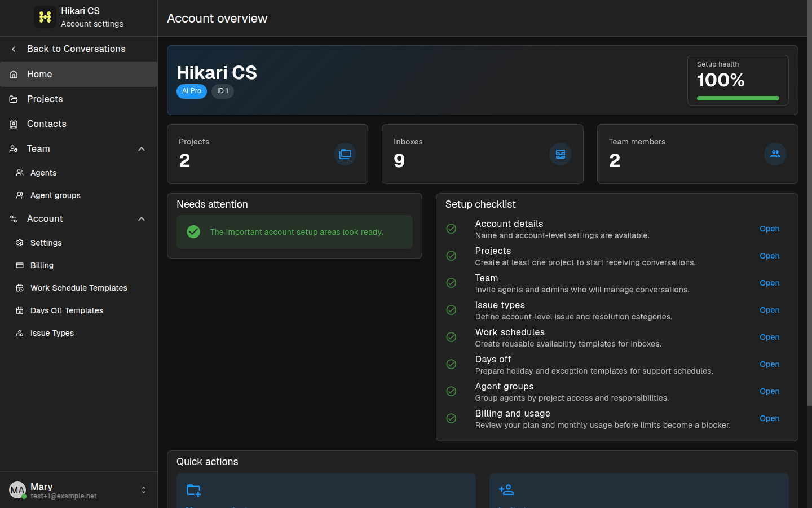Click the Account sliders icon in sidebar

(14, 219)
